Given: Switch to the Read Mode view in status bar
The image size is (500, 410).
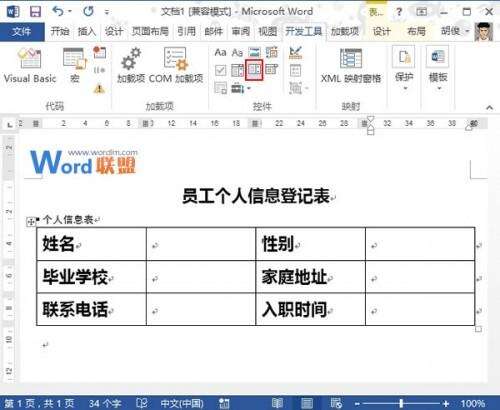Looking at the screenshot, I should (277, 403).
